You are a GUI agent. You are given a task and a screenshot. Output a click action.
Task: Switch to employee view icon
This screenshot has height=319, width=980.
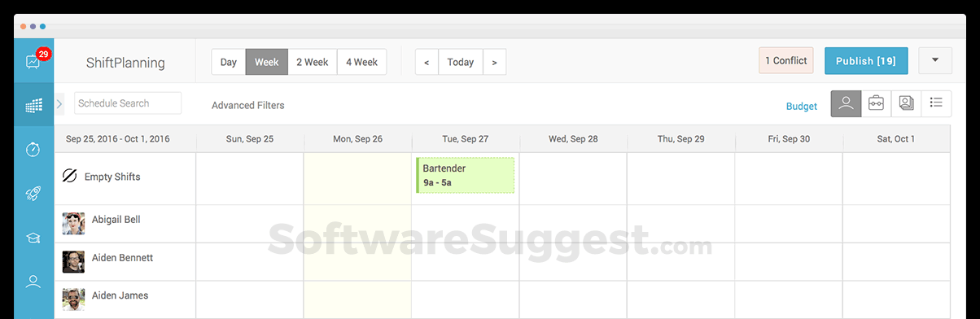click(x=846, y=103)
